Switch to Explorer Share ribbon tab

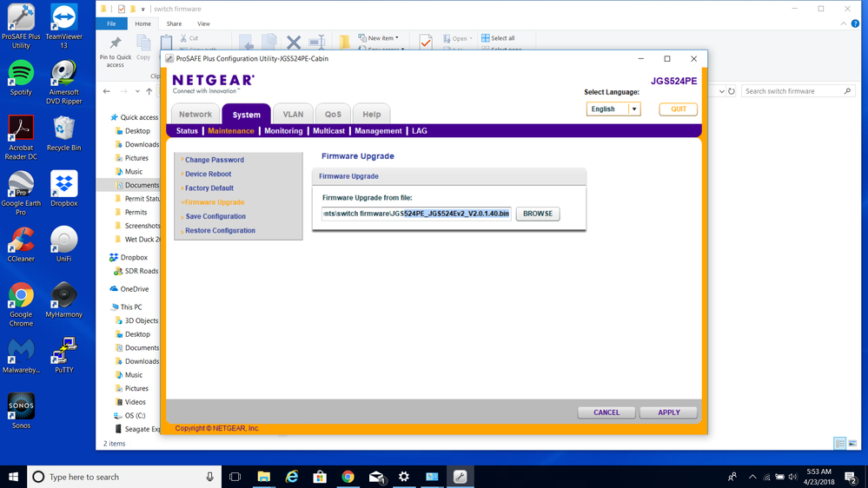click(x=174, y=23)
